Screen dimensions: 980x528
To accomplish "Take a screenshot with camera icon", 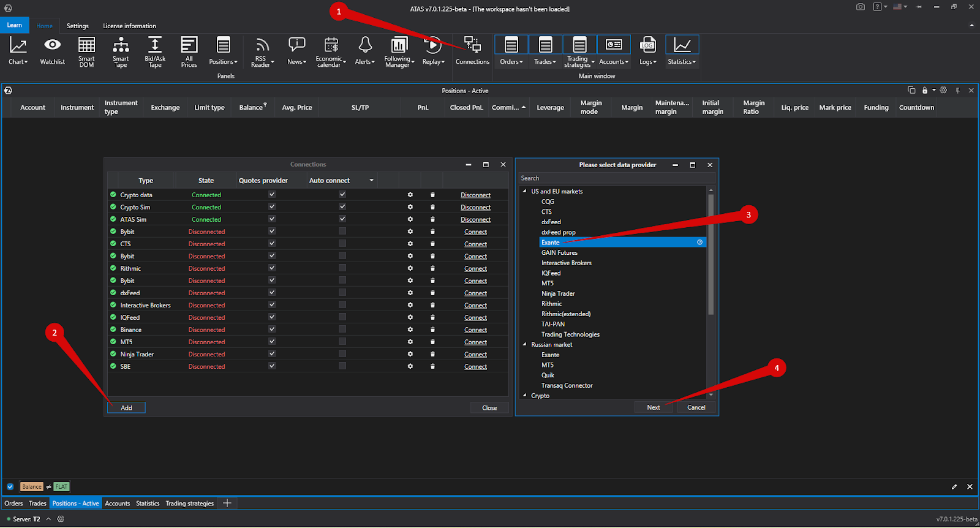I will coord(861,7).
